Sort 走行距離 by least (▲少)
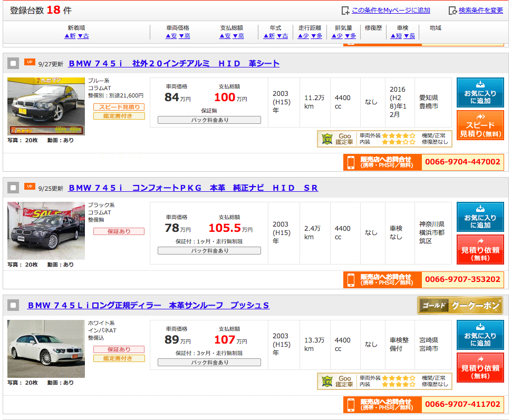The image size is (521, 420). [x=303, y=36]
